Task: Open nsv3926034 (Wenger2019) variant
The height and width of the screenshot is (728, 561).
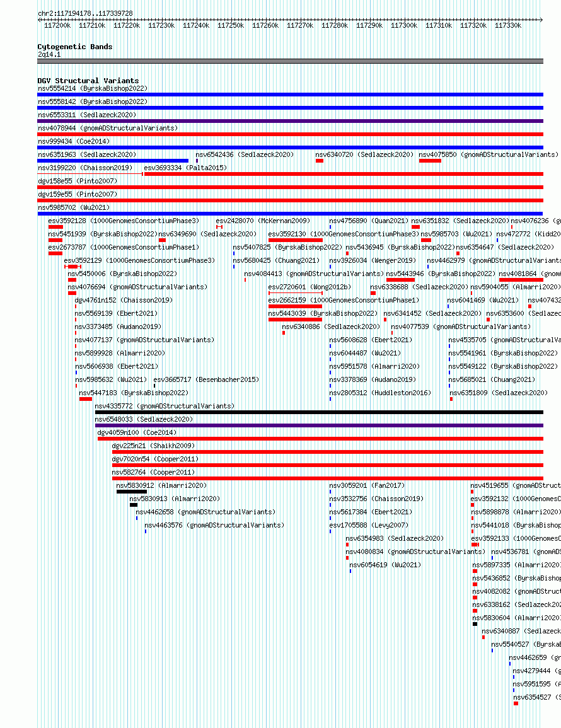Action: coord(373,260)
